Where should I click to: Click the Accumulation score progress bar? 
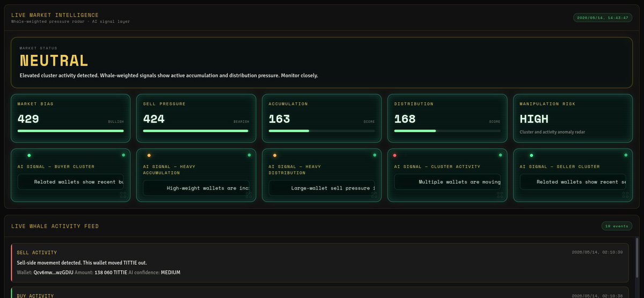click(x=322, y=130)
